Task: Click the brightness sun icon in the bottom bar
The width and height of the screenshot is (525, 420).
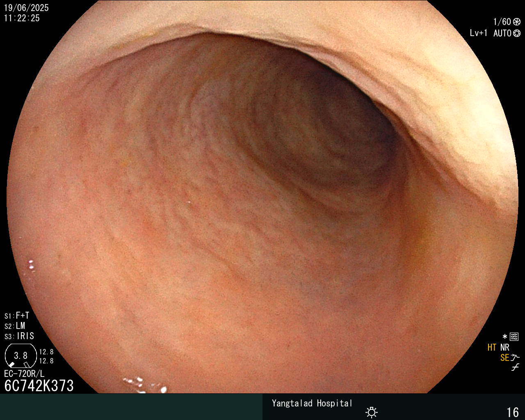Action: [x=372, y=412]
